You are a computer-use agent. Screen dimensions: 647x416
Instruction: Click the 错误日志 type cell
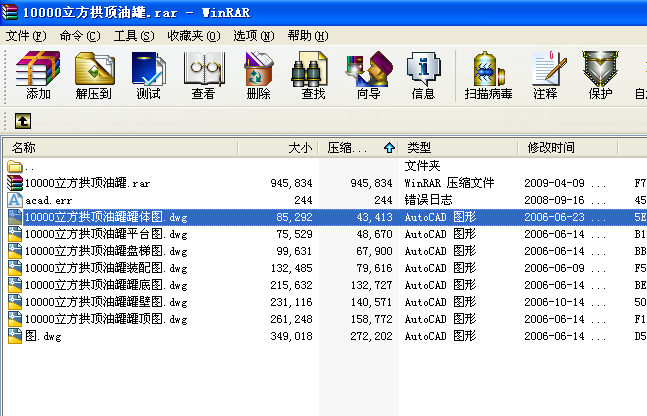pyautogui.click(x=429, y=200)
